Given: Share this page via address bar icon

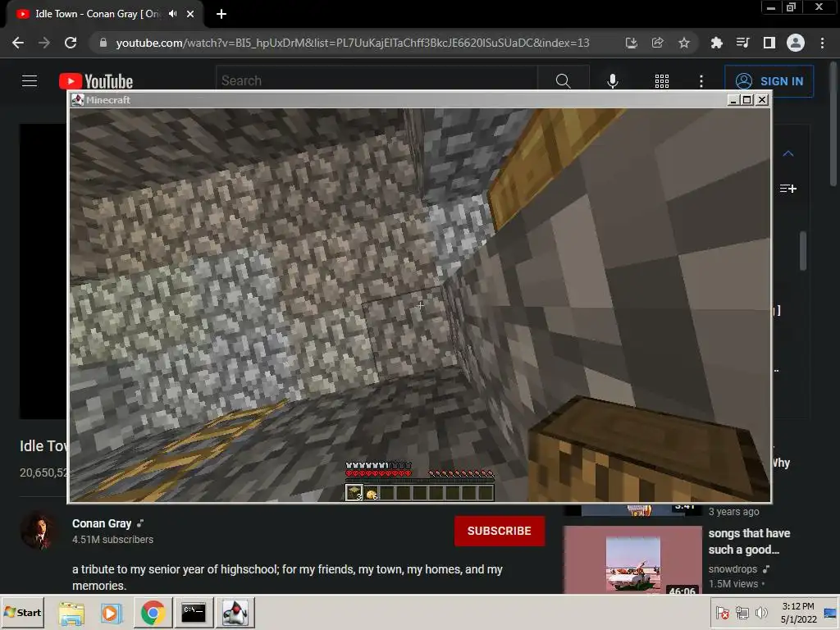Looking at the screenshot, I should pos(657,43).
